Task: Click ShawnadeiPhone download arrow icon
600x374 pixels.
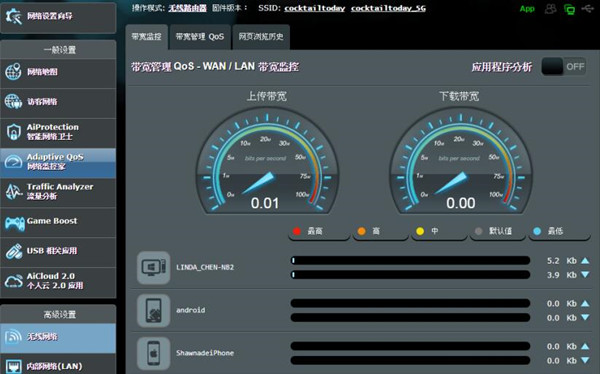Action: click(x=585, y=361)
